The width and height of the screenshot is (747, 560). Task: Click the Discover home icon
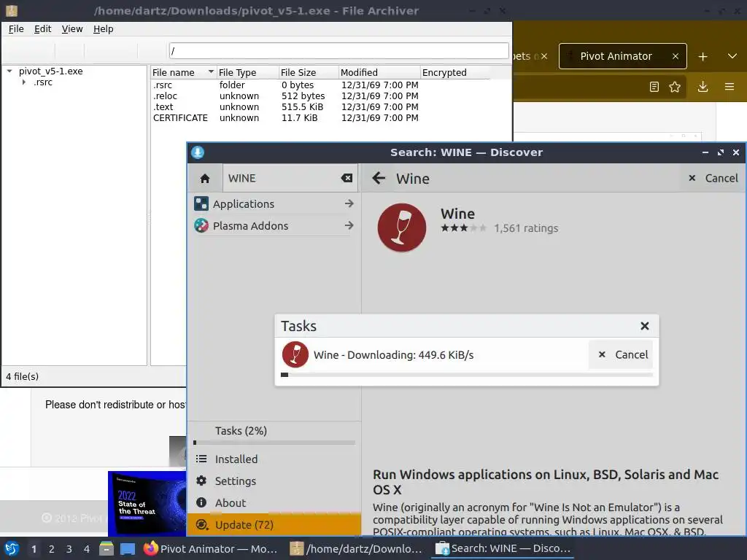point(205,179)
